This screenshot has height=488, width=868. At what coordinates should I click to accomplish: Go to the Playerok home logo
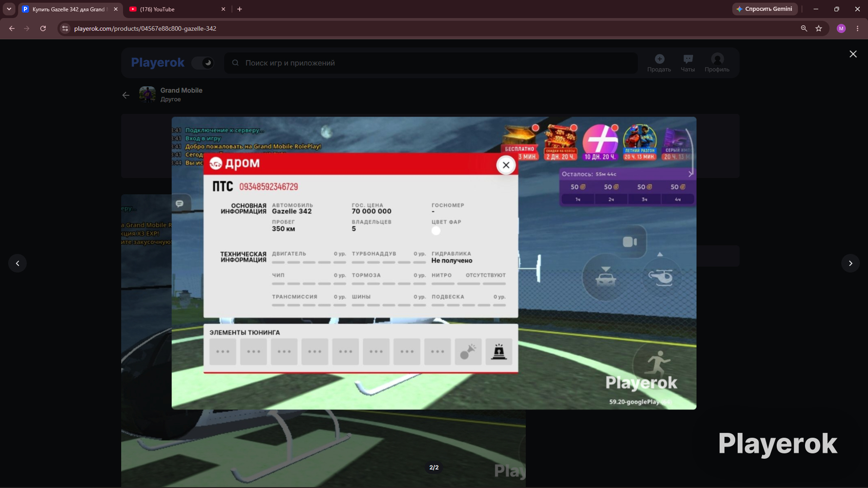[x=158, y=62]
